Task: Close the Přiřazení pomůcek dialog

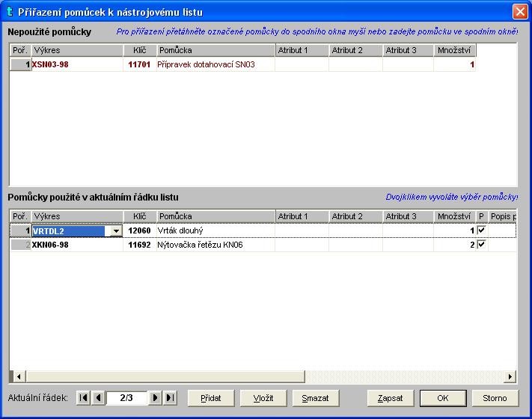Action: tap(520, 12)
